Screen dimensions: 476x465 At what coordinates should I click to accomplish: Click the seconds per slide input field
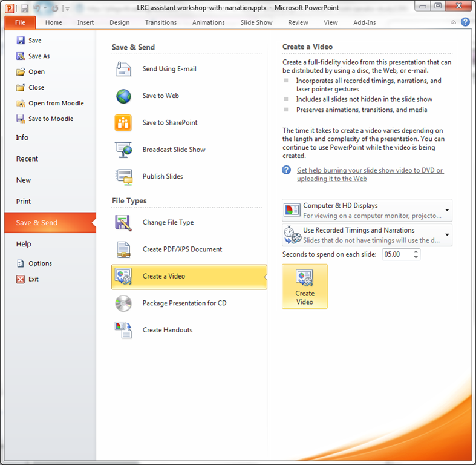[396, 254]
